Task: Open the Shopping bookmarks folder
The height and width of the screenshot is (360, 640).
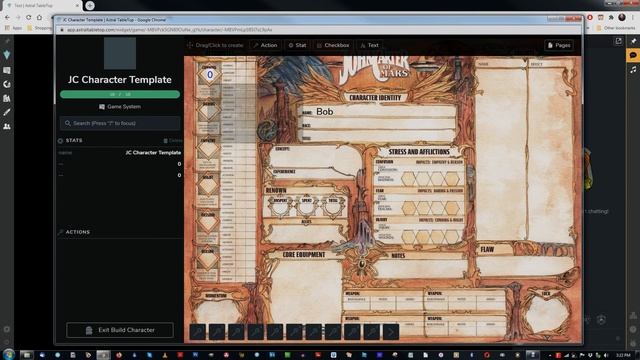Action: pos(40,28)
